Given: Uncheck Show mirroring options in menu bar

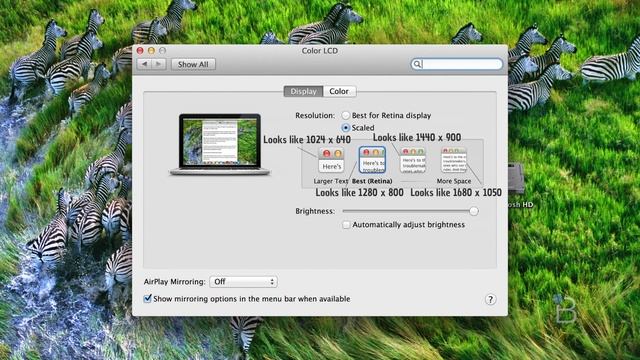Looking at the screenshot, I should [x=147, y=299].
